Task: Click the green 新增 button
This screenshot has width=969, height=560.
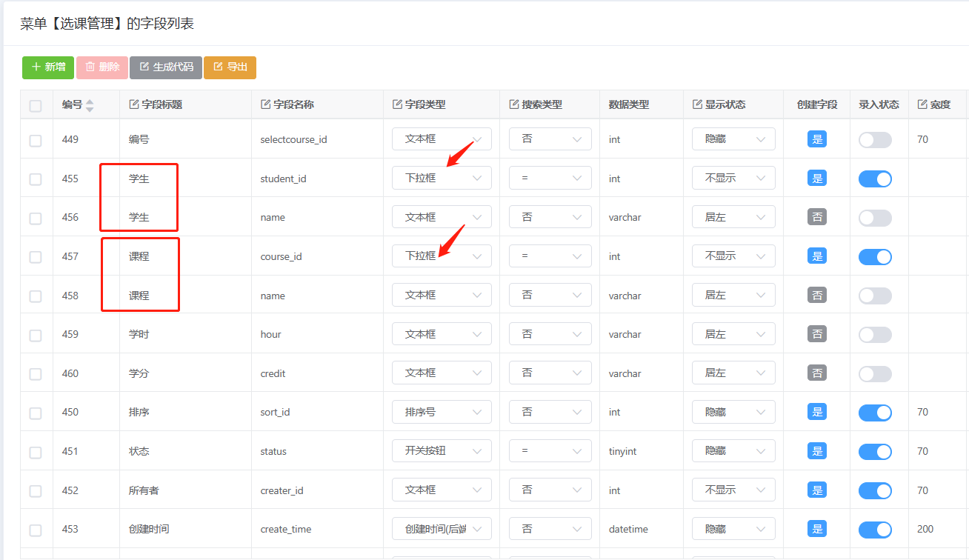Action: (48, 67)
